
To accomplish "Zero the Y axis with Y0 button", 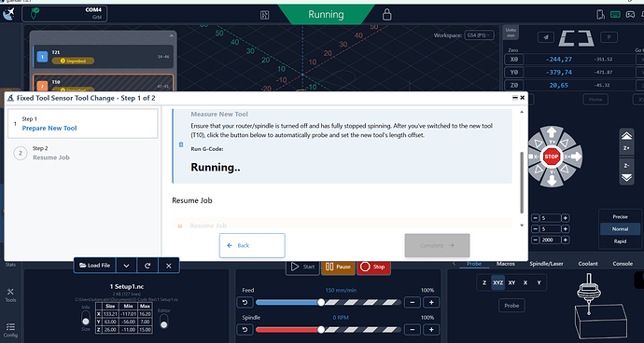I will 514,72.
